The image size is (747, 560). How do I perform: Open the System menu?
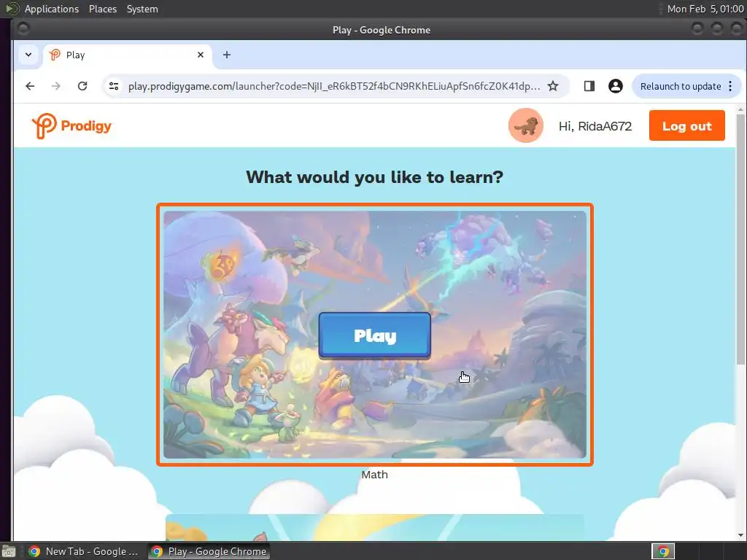(x=142, y=9)
